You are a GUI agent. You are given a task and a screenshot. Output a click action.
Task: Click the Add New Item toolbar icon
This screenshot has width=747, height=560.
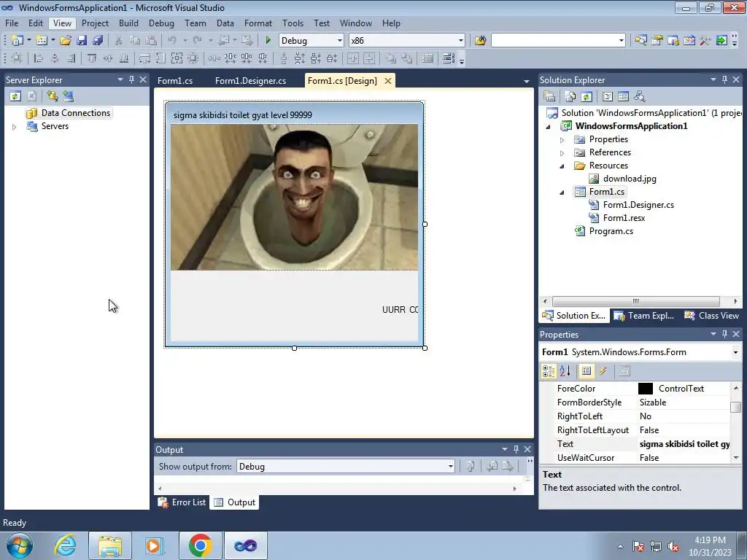click(x=42, y=41)
